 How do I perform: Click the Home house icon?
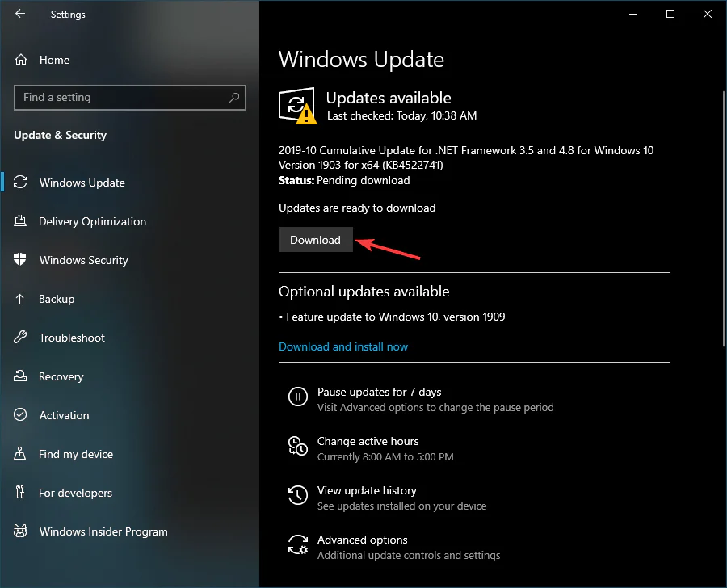(x=21, y=59)
